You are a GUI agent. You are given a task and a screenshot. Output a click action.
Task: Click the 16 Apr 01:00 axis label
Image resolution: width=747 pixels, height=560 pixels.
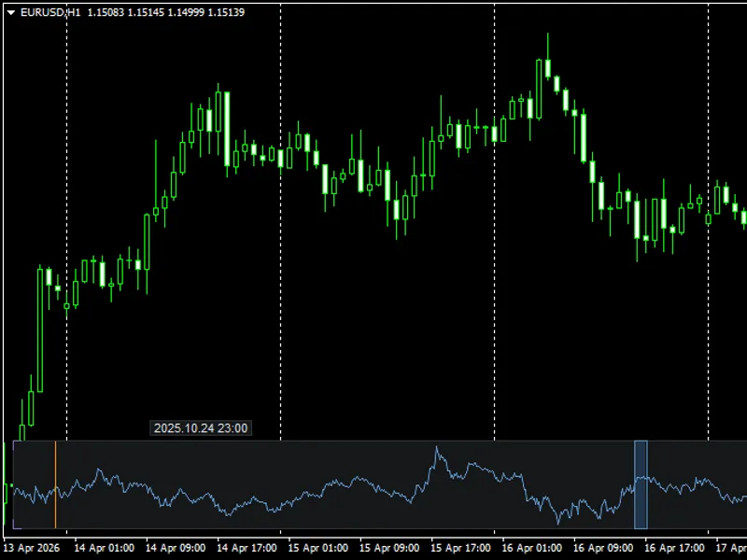531,548
